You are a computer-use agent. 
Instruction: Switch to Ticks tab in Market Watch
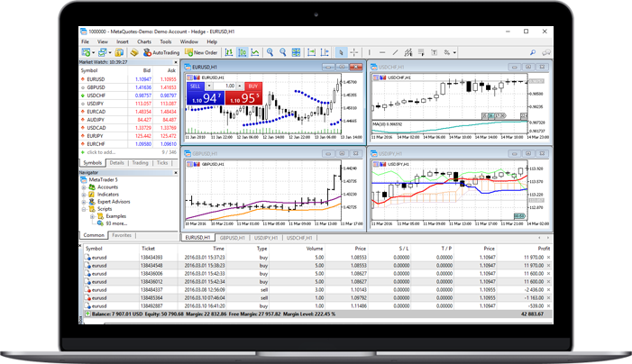coord(162,163)
